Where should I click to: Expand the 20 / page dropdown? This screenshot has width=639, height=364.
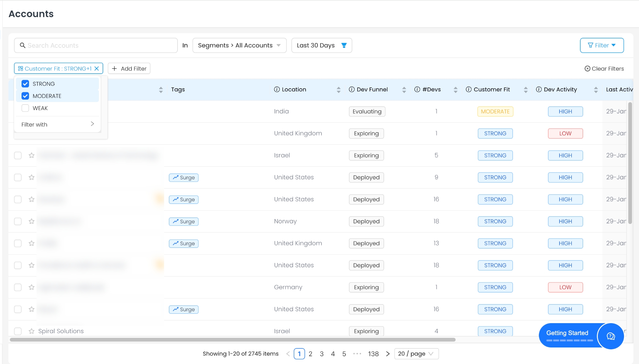pyautogui.click(x=416, y=354)
